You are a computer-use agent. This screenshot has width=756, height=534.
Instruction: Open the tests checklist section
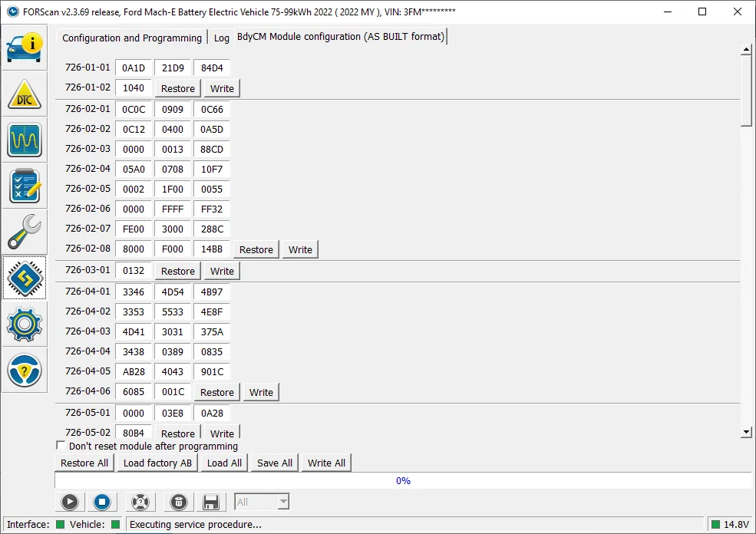coord(25,186)
